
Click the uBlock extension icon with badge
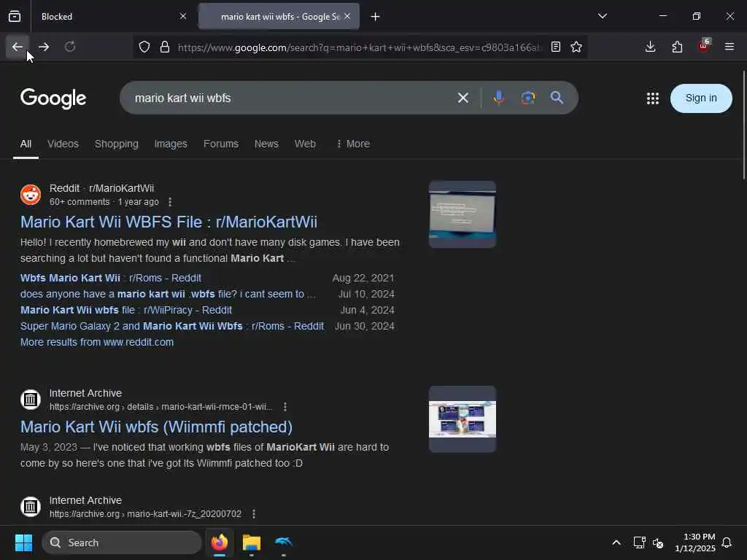(704, 46)
